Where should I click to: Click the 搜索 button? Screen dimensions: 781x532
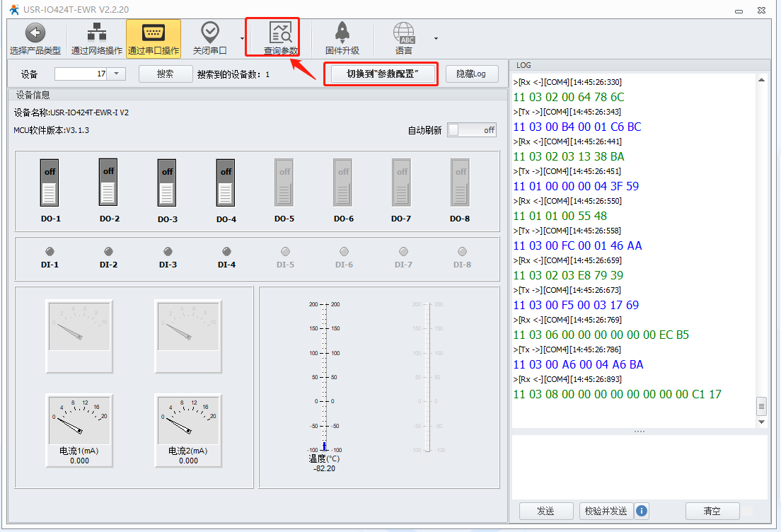coord(166,74)
